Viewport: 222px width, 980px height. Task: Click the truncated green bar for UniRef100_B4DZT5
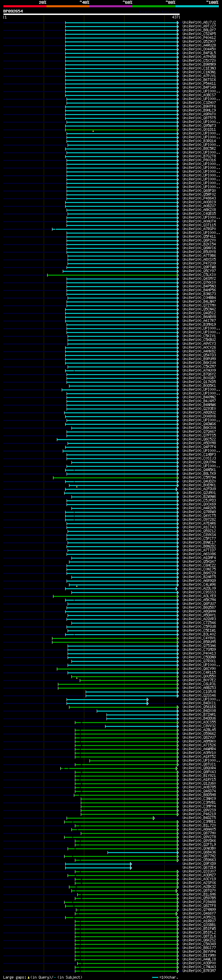pyautogui.click(x=111, y=818)
